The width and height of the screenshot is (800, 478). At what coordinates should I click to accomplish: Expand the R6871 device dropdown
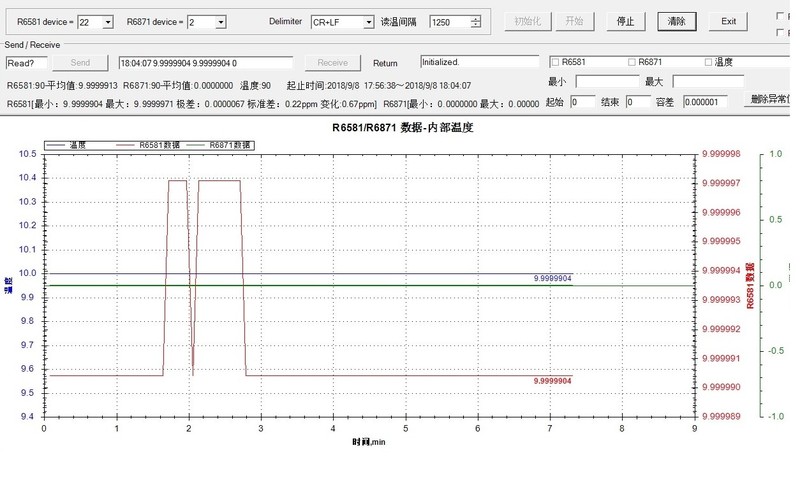click(220, 21)
